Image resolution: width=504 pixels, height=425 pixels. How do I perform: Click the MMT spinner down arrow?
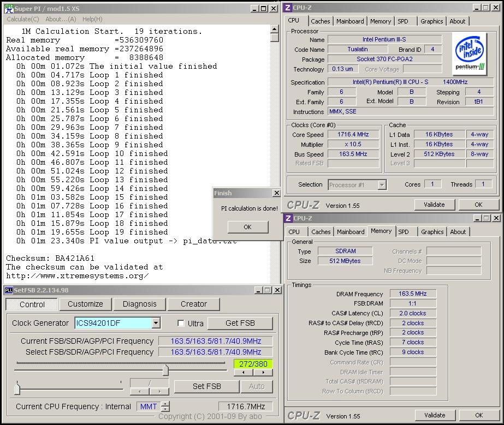[165, 409]
